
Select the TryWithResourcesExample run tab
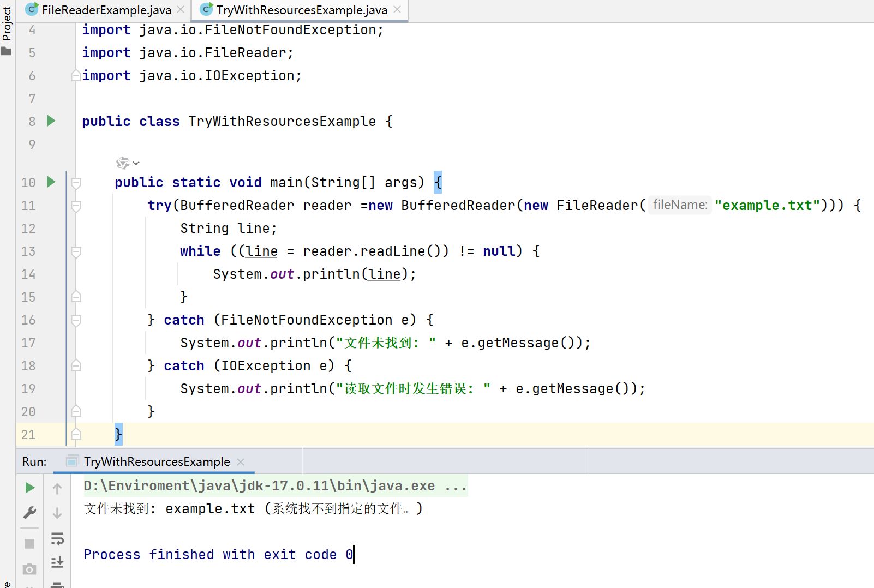pos(155,461)
